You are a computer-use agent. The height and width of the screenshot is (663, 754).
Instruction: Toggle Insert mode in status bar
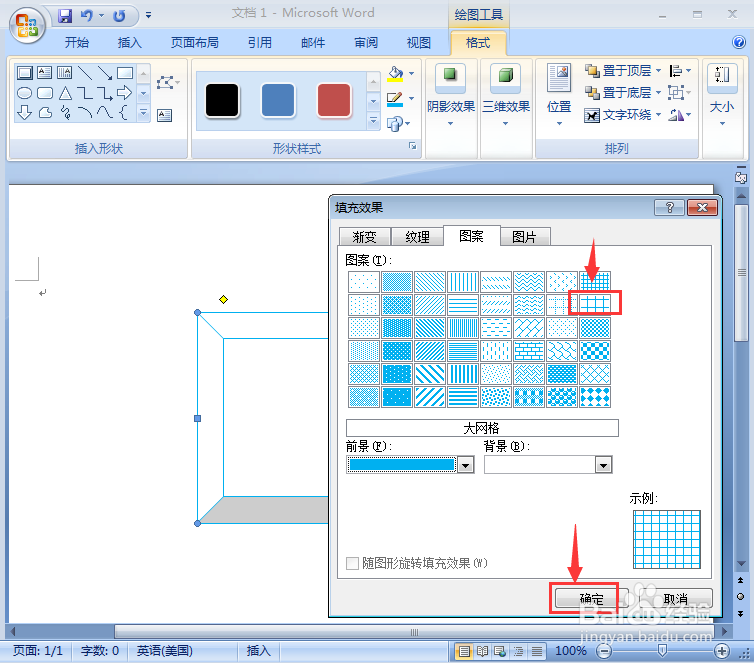pyautogui.click(x=259, y=651)
